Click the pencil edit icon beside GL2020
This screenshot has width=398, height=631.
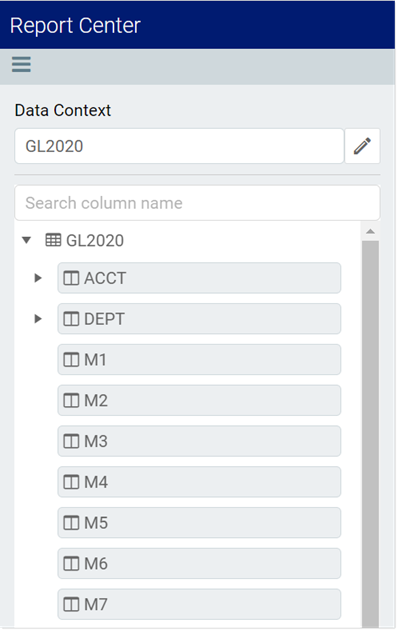click(x=362, y=146)
